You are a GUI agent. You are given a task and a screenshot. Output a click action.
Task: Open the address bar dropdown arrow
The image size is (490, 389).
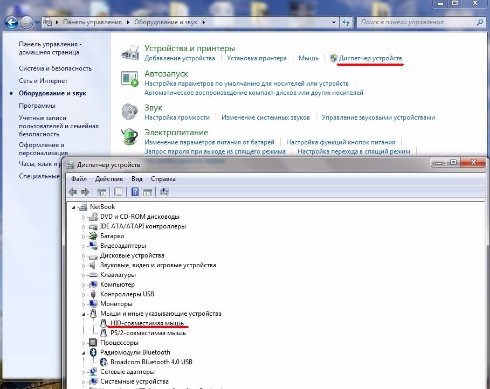click(334, 22)
